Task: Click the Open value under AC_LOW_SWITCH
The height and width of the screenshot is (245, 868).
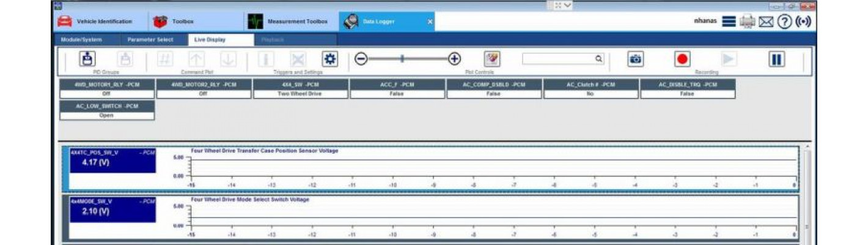Action: [x=106, y=116]
